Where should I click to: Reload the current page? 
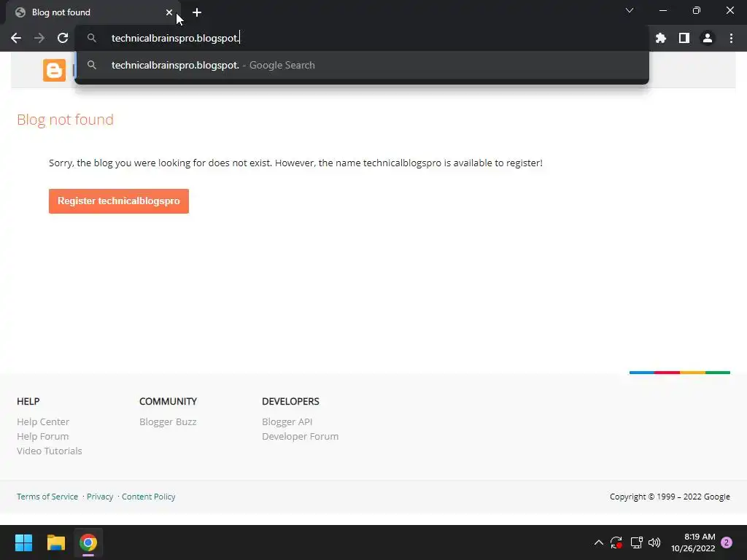coord(63,38)
